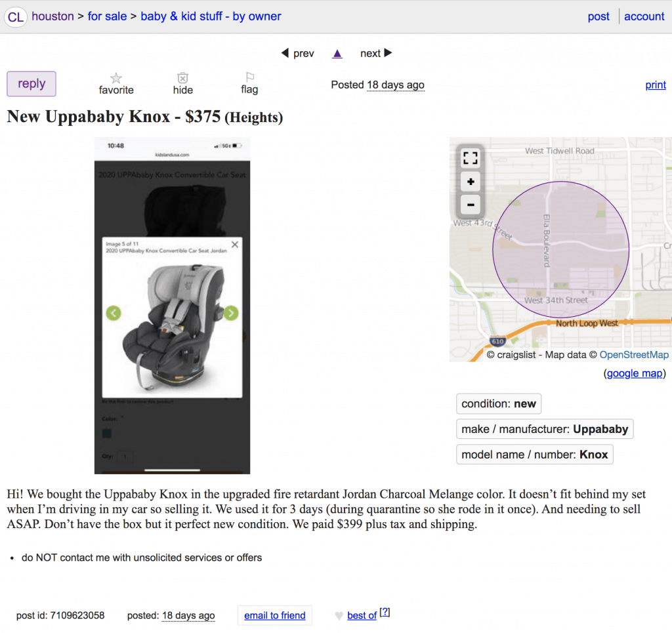
Task: Hide this posting with trash icon
Action: pyautogui.click(x=183, y=78)
